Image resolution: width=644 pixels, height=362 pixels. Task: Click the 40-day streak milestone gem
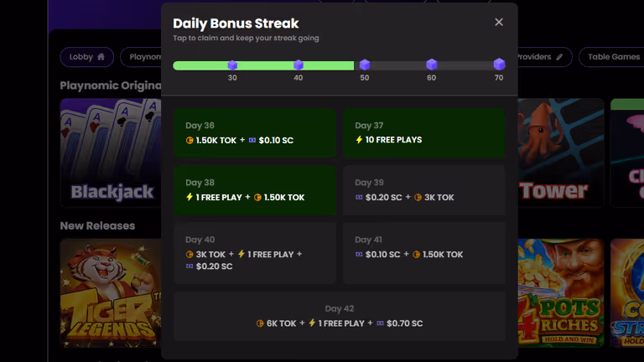299,65
